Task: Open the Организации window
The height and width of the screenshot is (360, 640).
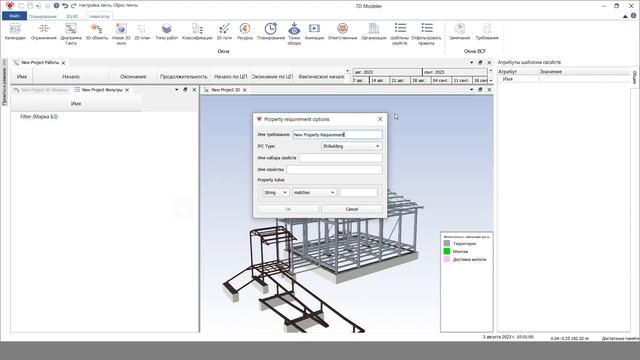Action: [x=373, y=31]
